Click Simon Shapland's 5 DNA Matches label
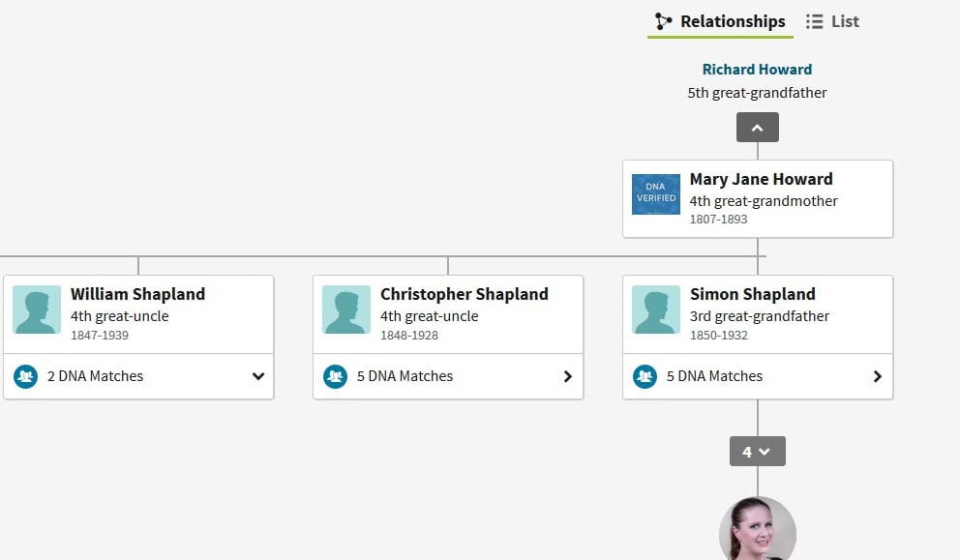Screen dimensions: 960x560 point(714,376)
